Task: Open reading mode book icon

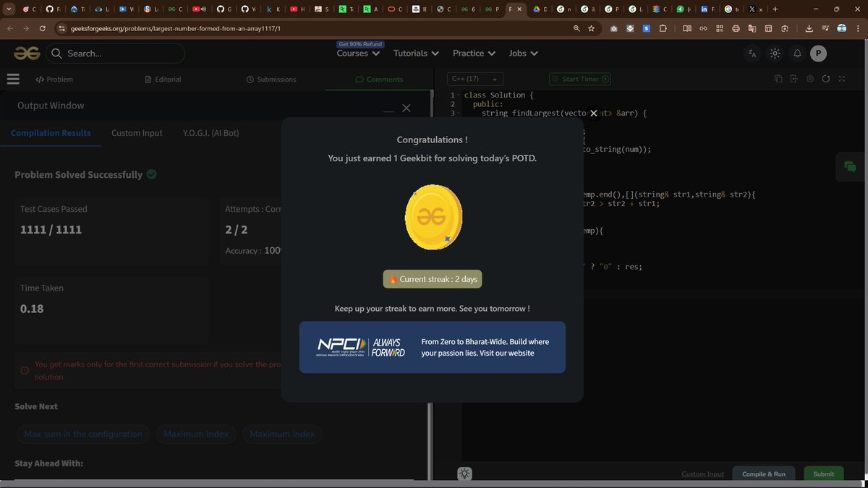Action: [687, 28]
